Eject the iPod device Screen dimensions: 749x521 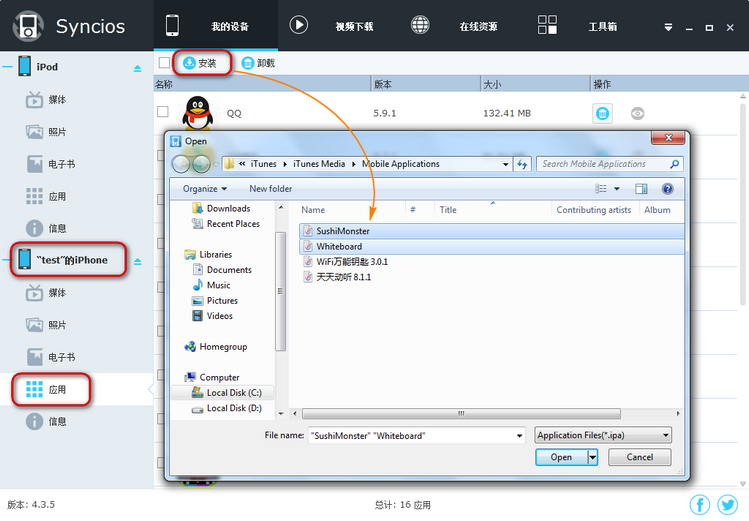tap(138, 69)
